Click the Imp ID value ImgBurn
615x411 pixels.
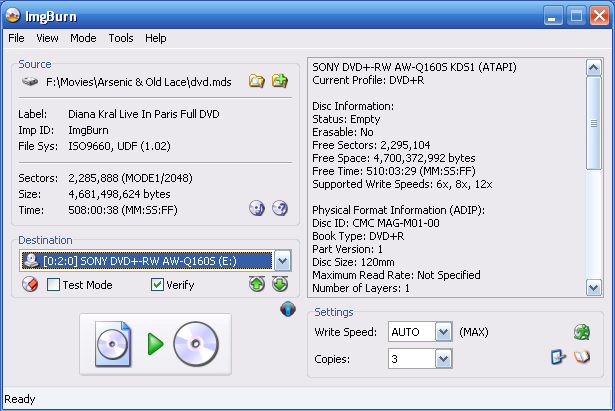click(88, 130)
